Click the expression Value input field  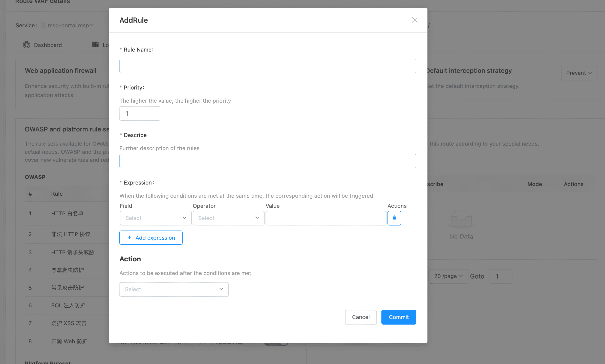pos(326,218)
